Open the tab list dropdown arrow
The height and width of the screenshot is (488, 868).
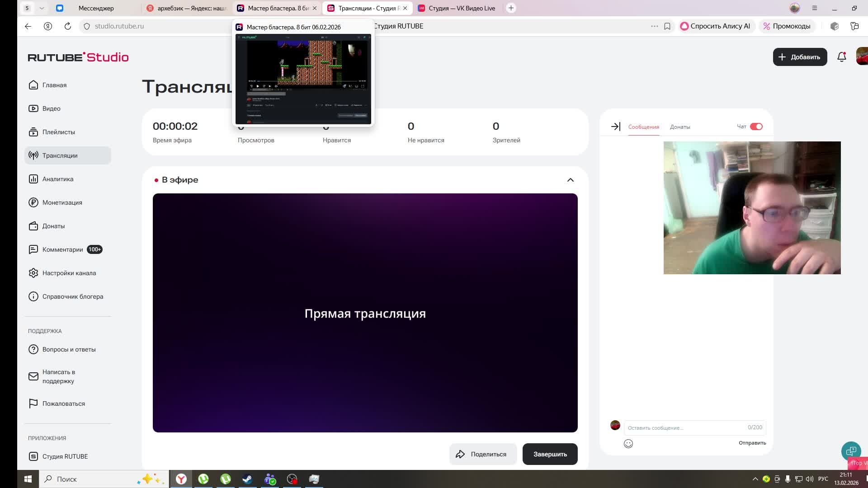42,8
